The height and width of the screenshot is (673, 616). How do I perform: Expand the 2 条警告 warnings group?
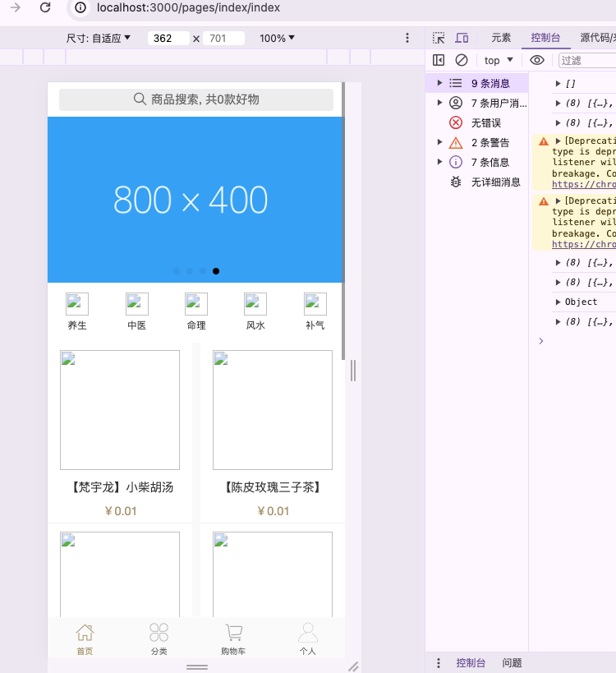click(490, 142)
